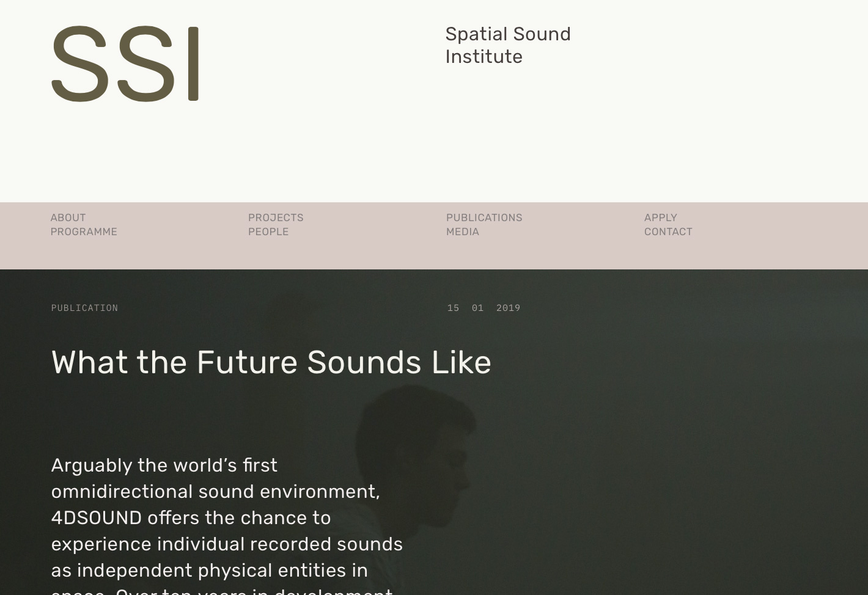868x595 pixels.
Task: Open the article 'What the Future Sounds Like'
Action: pos(271,362)
